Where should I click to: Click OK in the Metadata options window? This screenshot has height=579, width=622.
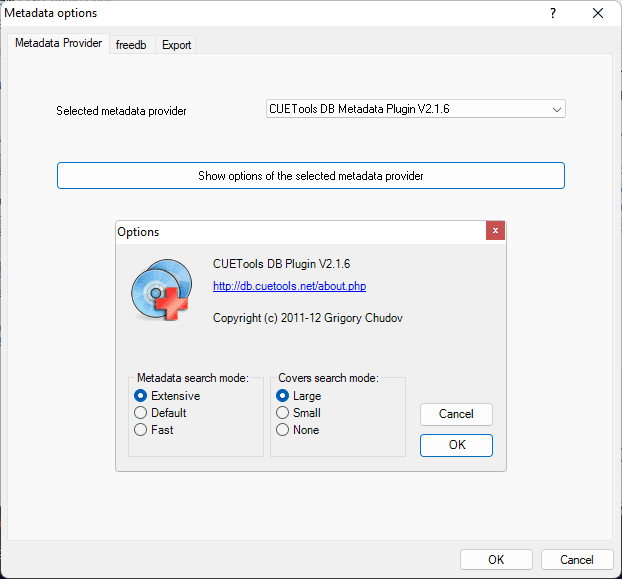[496, 560]
